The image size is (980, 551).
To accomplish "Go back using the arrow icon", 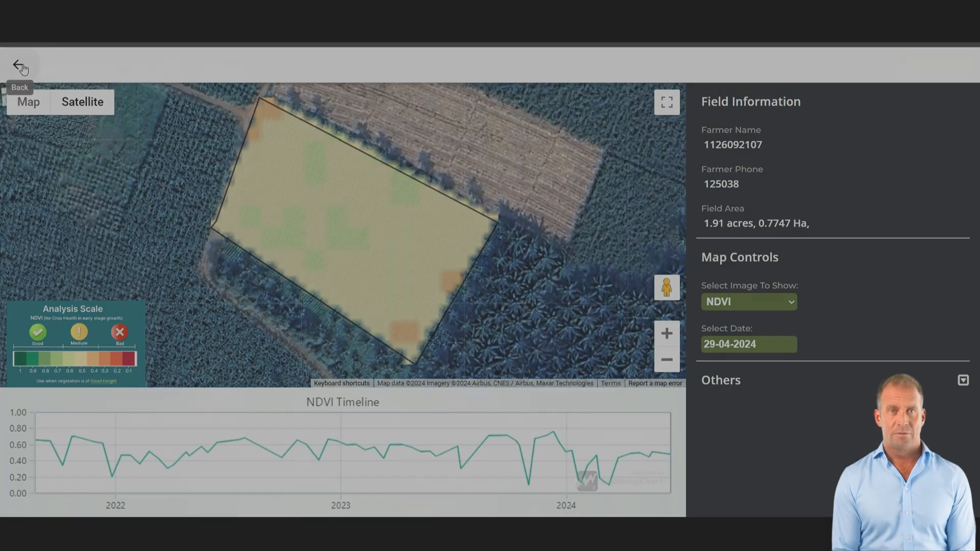I will click(x=18, y=65).
